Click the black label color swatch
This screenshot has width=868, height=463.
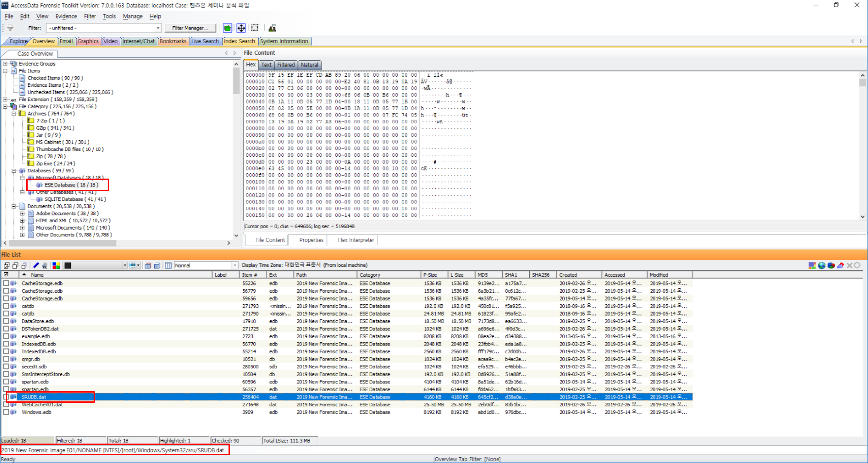(68, 265)
